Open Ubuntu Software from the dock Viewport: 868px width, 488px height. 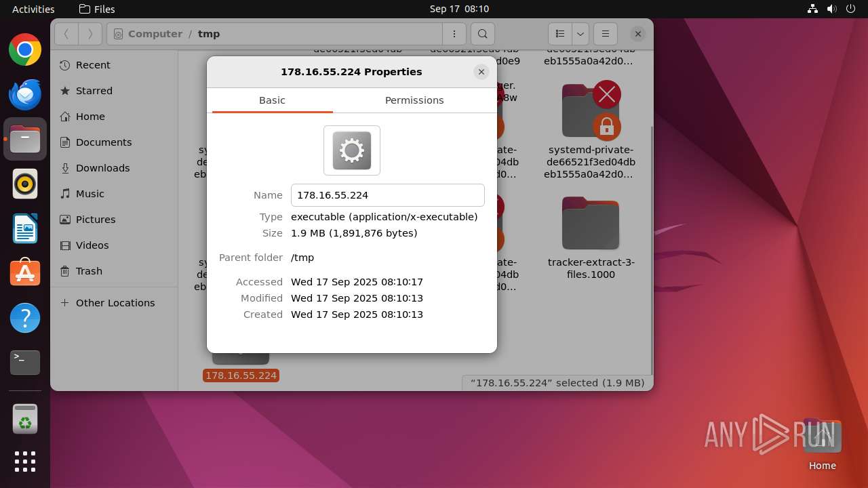tap(25, 273)
